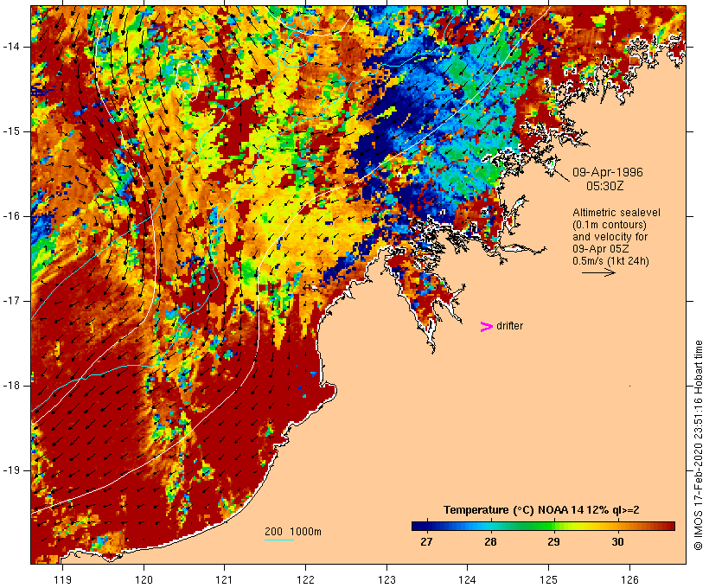Click the 'Temperature (°C) NOAA 14' colorbar title
This screenshot has width=709, height=588.
coord(541,510)
